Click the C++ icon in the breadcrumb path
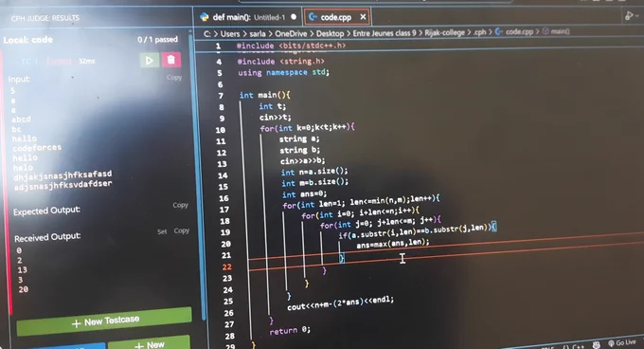Screen dimensions: 644x349 click(x=498, y=31)
